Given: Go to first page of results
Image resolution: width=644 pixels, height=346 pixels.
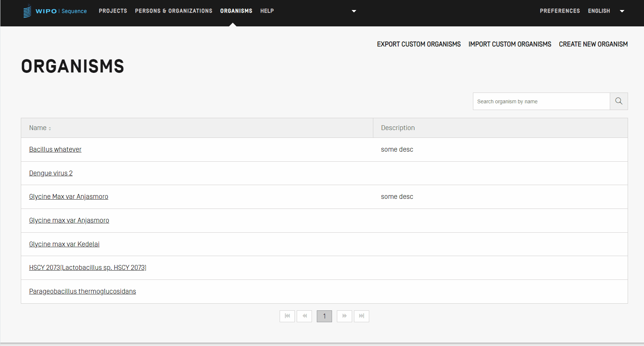Looking at the screenshot, I should 287,316.
